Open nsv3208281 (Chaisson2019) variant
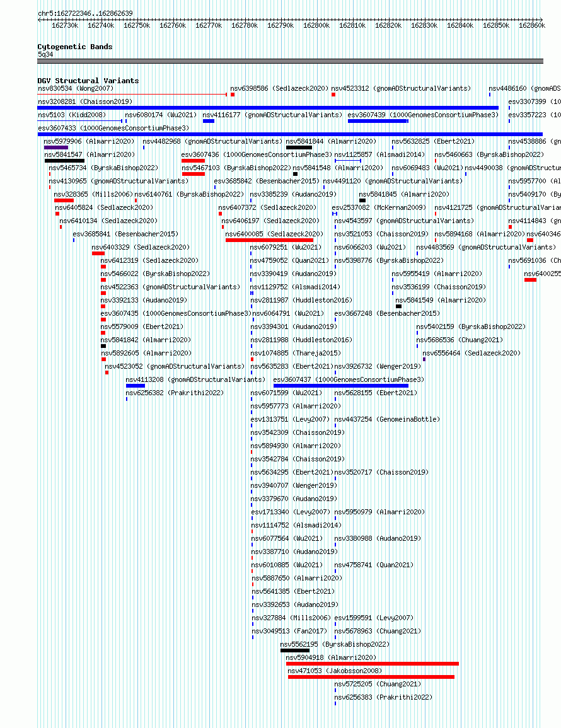The image size is (561, 728). click(x=85, y=101)
